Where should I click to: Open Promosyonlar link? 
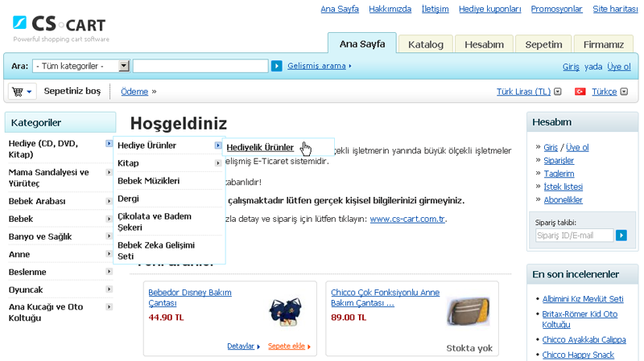[556, 9]
